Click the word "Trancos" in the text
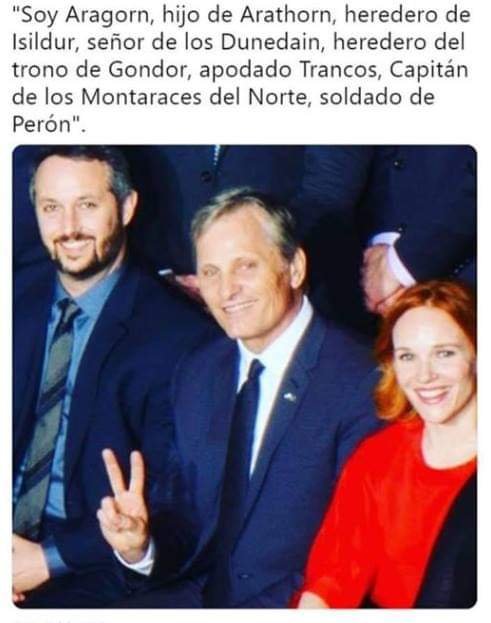 pyautogui.click(x=338, y=70)
